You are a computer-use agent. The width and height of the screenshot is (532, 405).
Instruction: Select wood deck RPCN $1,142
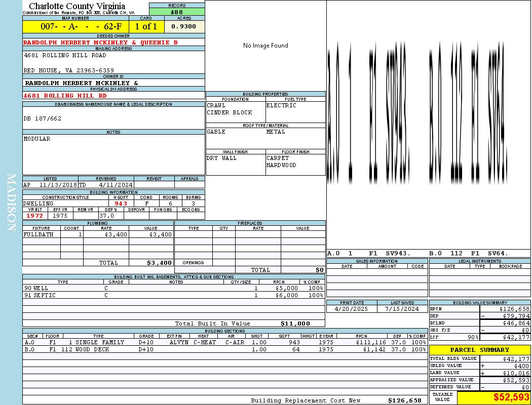click(x=374, y=349)
